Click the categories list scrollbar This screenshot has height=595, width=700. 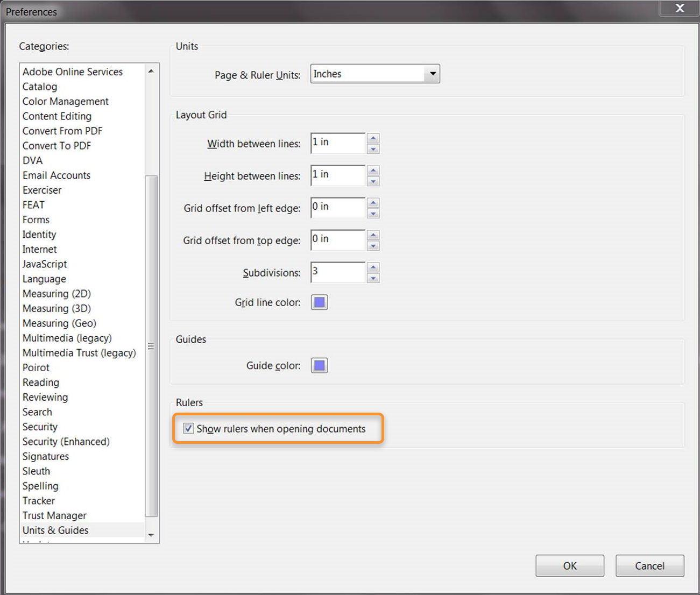[x=151, y=347]
